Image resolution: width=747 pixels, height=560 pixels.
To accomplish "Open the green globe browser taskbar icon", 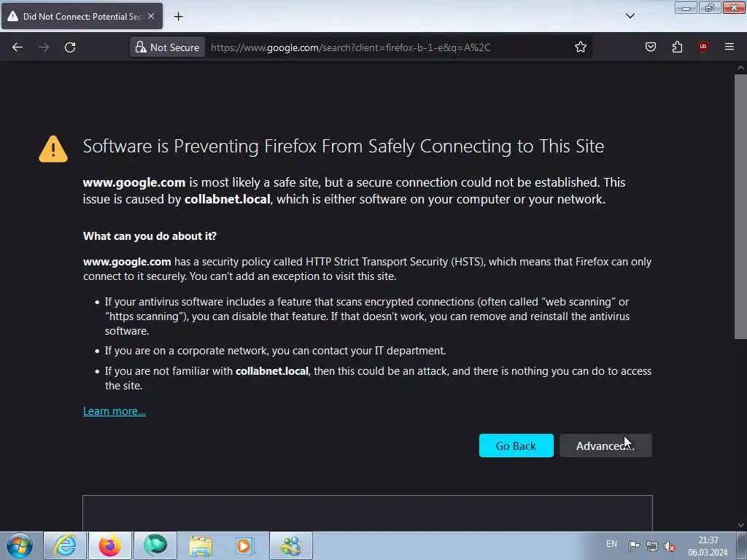I will (155, 545).
